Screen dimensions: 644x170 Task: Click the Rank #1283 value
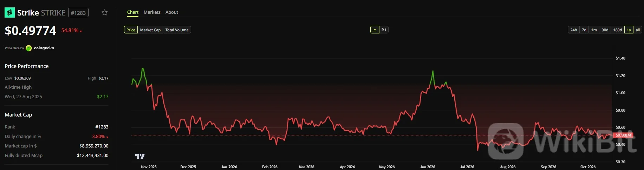[102, 127]
